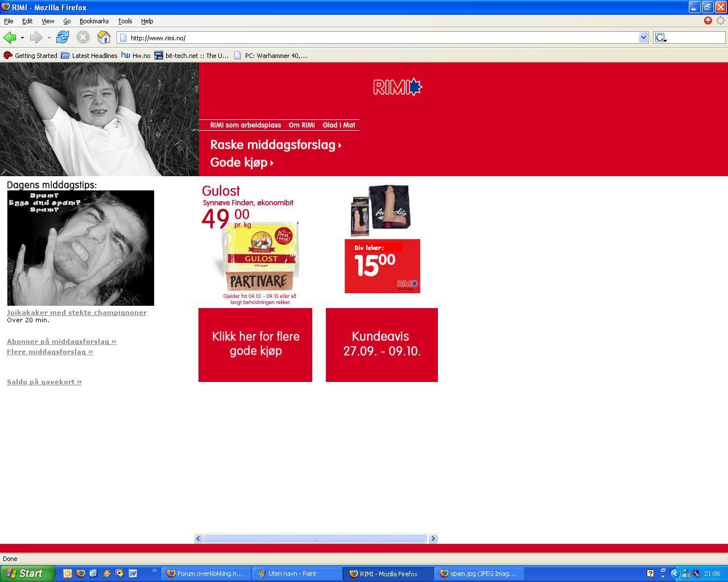The image size is (728, 582).
Task: Click the 21:06 system clock
Action: tap(712, 573)
